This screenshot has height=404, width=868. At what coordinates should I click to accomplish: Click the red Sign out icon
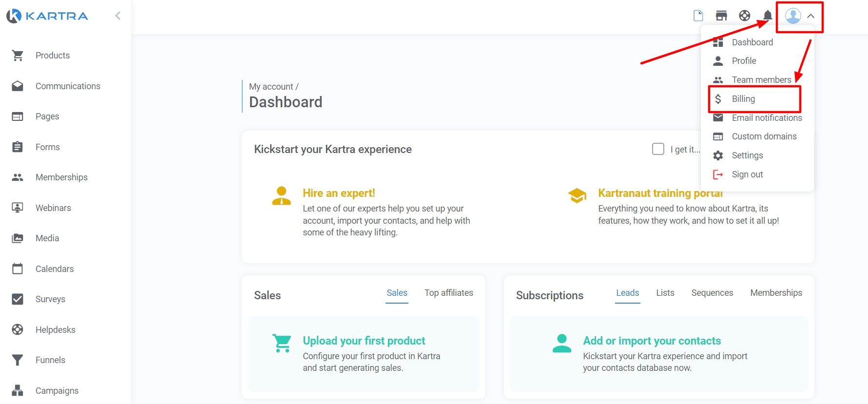coord(718,174)
